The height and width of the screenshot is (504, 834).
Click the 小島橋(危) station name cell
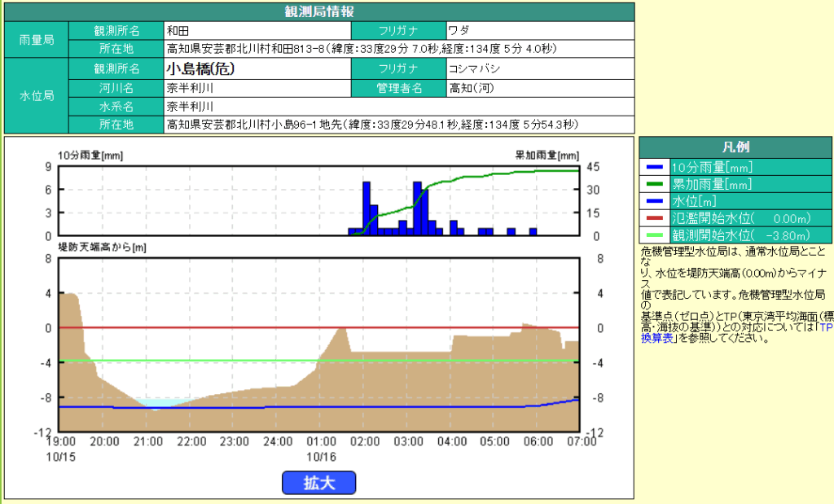point(257,68)
